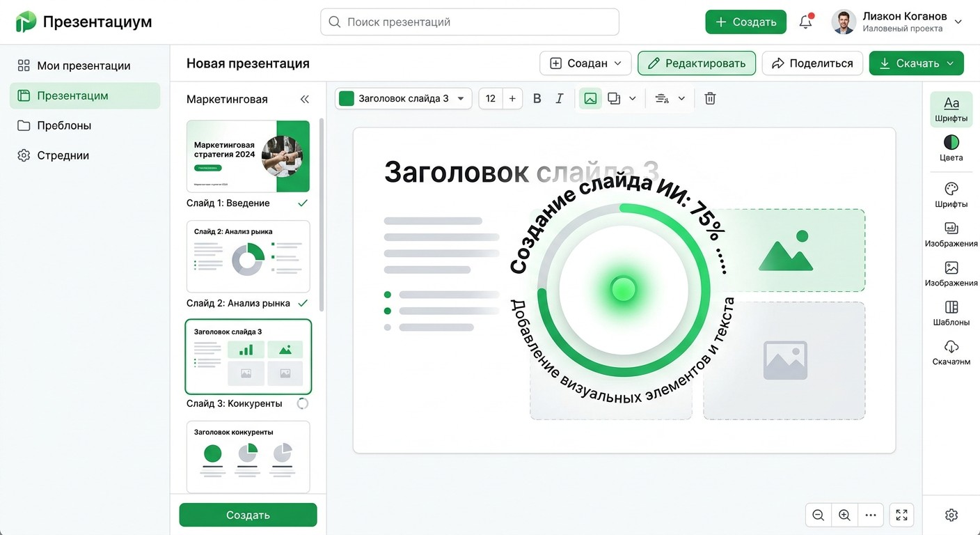980x535 pixels.
Task: Toggle the insert image toolbar button
Action: 590,98
